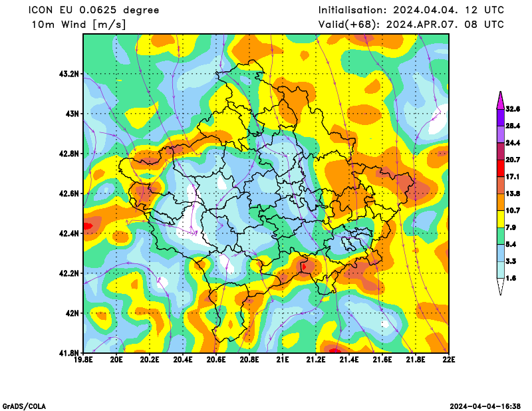Click the 42N latitude label
This screenshot has height=411, width=532.
(72, 313)
